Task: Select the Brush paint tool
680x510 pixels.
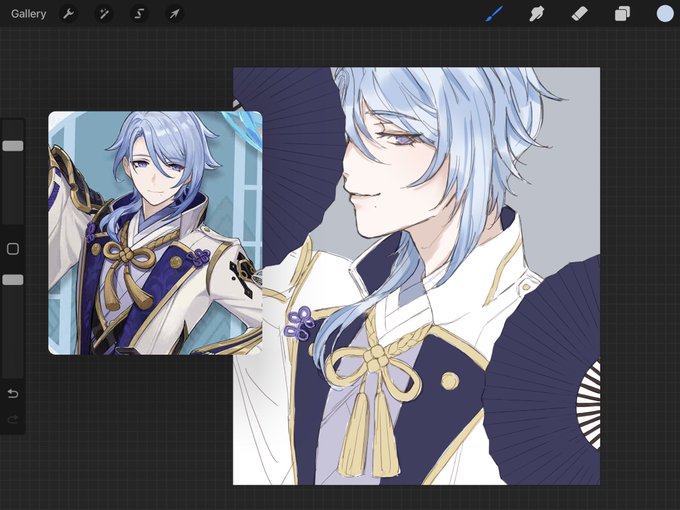Action: pos(494,14)
